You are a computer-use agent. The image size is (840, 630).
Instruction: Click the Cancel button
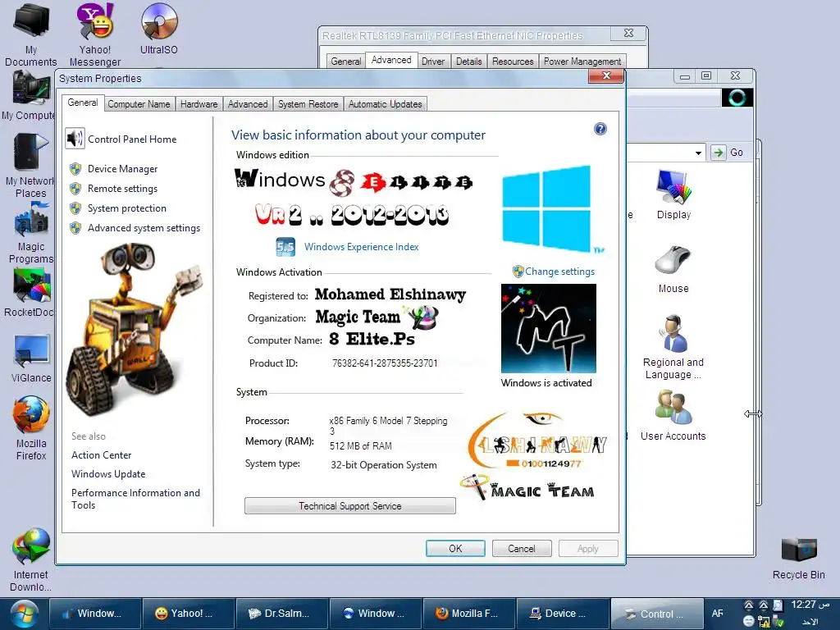[521, 549]
